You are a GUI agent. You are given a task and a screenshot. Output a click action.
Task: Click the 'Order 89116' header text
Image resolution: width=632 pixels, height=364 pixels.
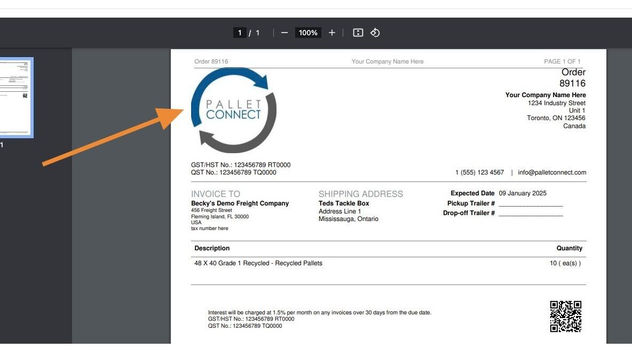point(211,61)
